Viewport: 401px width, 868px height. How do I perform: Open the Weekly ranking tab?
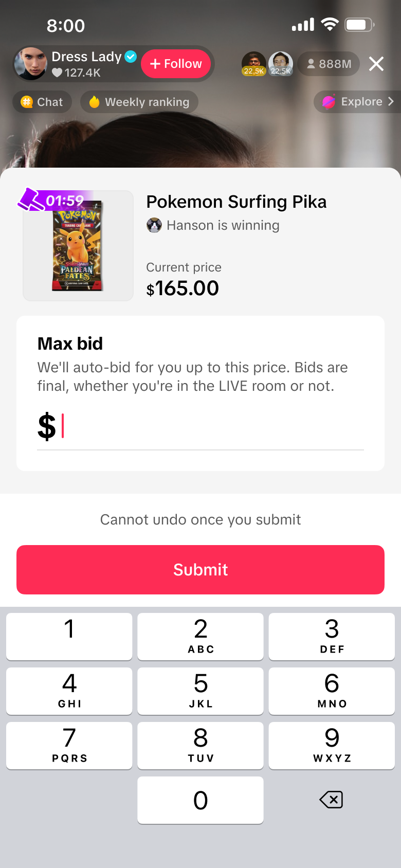pos(139,102)
